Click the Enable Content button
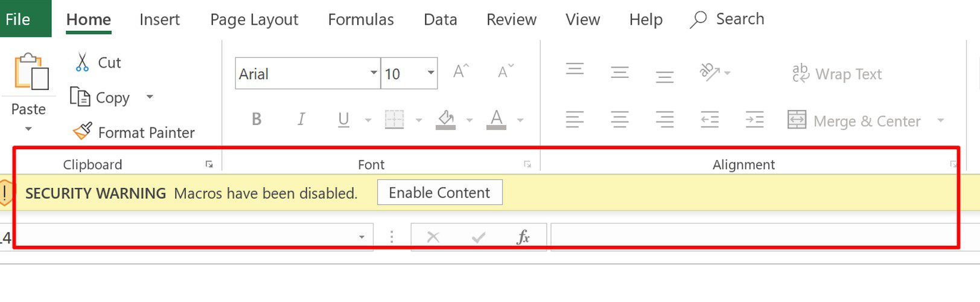 pyautogui.click(x=440, y=193)
